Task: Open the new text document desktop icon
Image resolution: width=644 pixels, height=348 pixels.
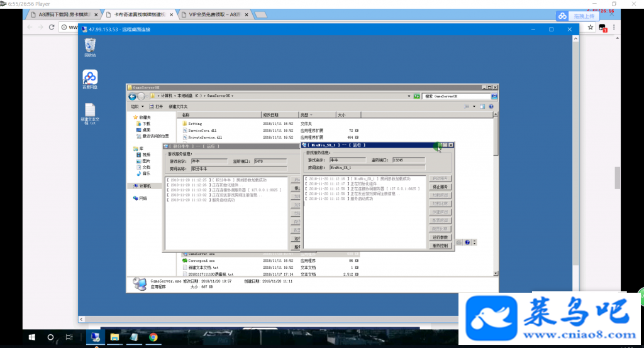Action: click(90, 113)
